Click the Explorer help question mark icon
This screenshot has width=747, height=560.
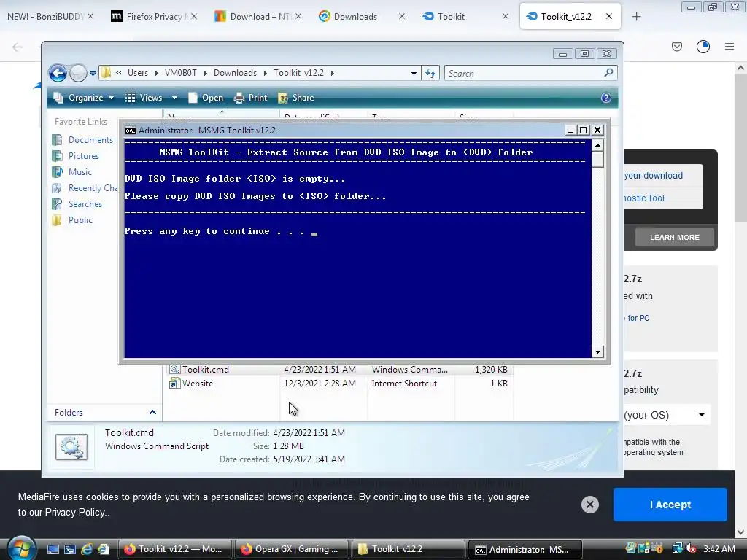(x=606, y=98)
